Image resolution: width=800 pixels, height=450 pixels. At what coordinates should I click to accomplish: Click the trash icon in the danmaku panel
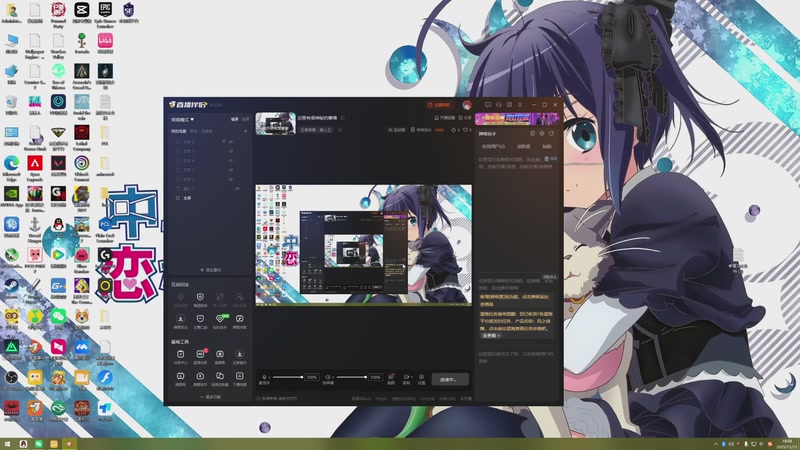click(x=546, y=159)
